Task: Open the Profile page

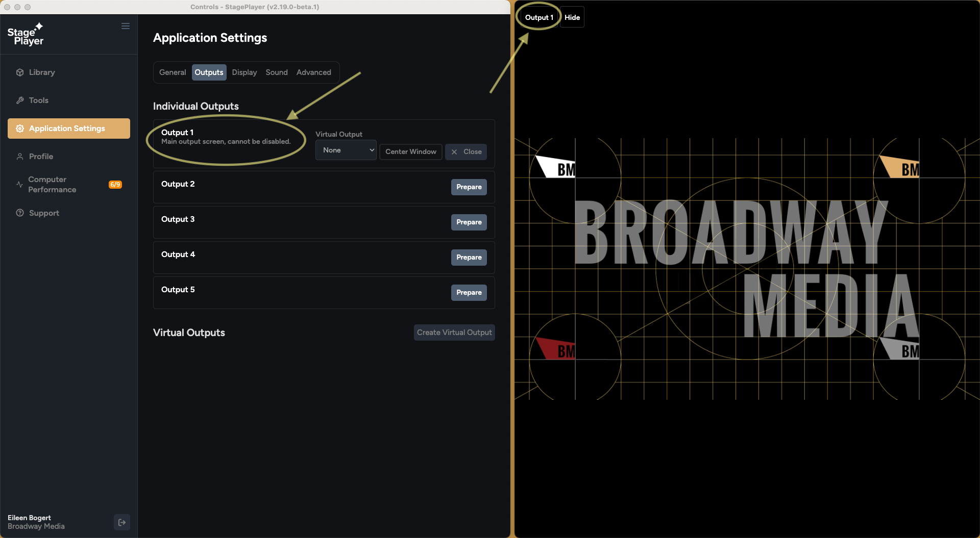Action: [69, 157]
